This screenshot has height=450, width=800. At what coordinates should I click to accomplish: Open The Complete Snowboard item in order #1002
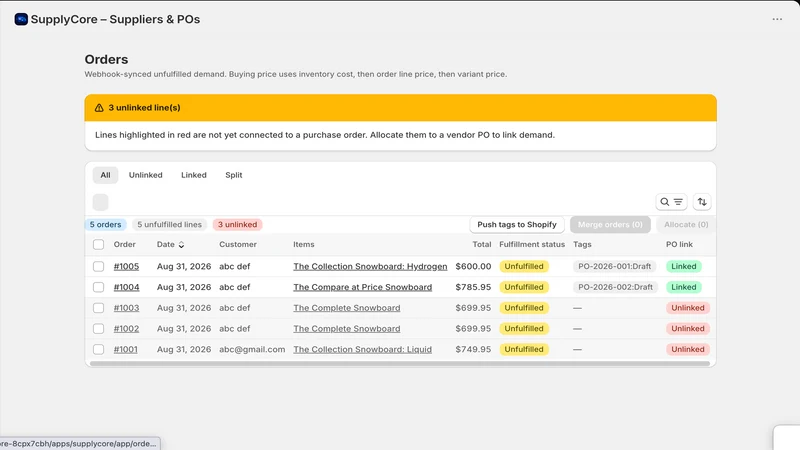coord(346,329)
